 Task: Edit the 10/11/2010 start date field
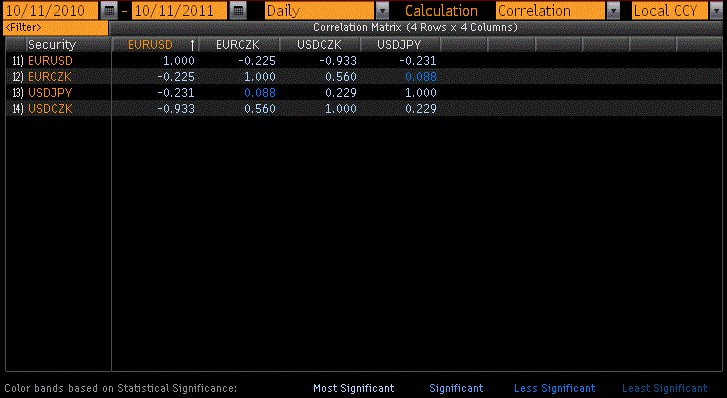(51, 10)
